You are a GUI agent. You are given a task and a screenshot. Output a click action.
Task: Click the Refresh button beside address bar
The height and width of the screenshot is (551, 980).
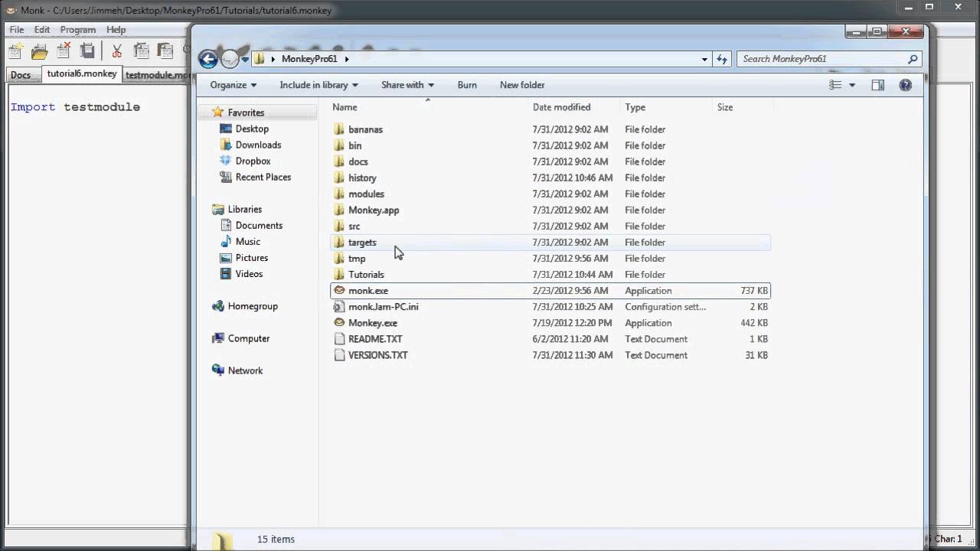722,59
